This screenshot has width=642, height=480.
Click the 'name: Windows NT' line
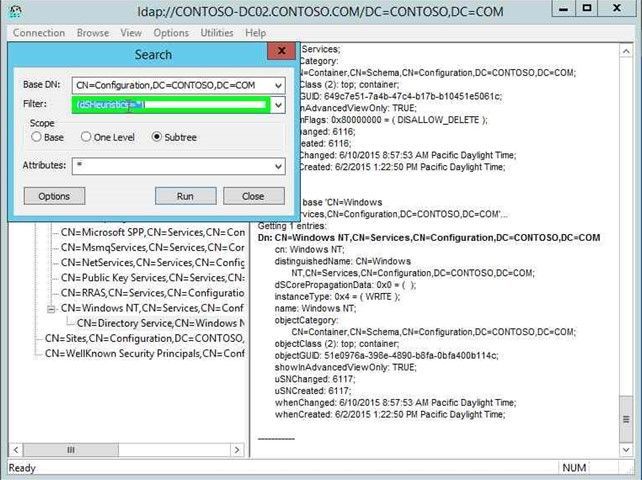coord(315,308)
